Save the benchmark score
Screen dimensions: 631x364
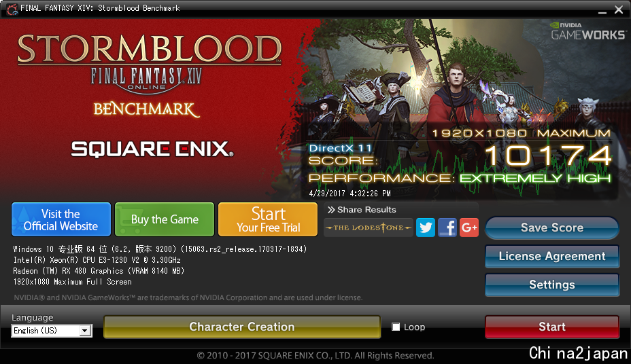coord(551,227)
